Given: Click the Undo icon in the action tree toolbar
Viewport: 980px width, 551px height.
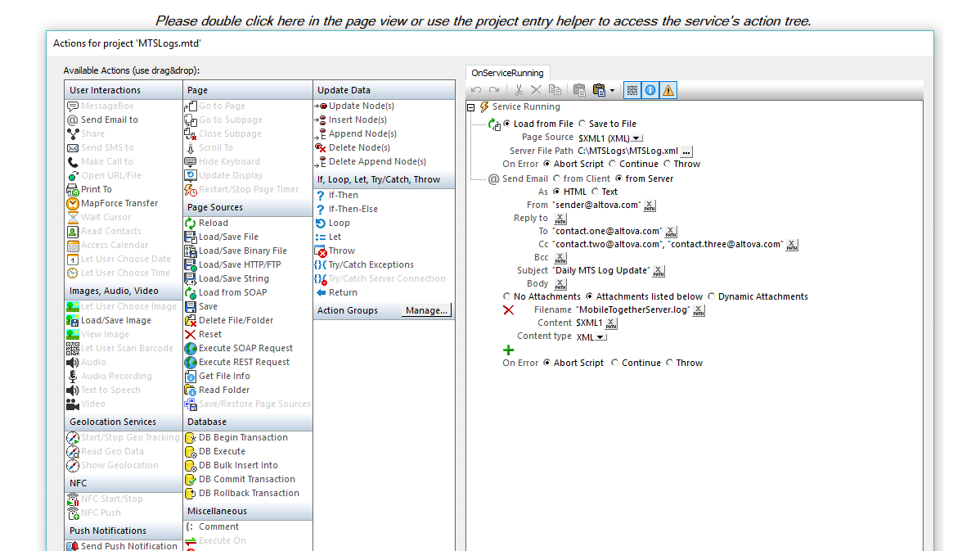Looking at the screenshot, I should (x=476, y=90).
